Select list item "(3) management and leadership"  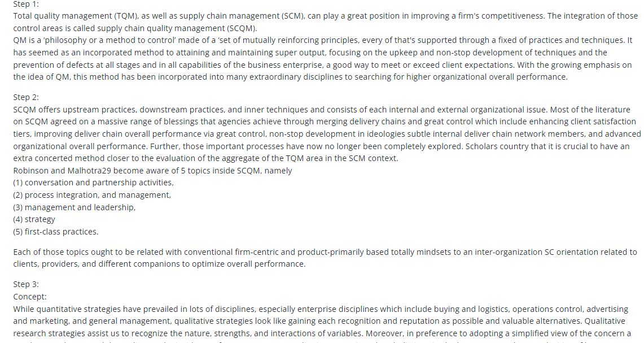[x=74, y=207]
